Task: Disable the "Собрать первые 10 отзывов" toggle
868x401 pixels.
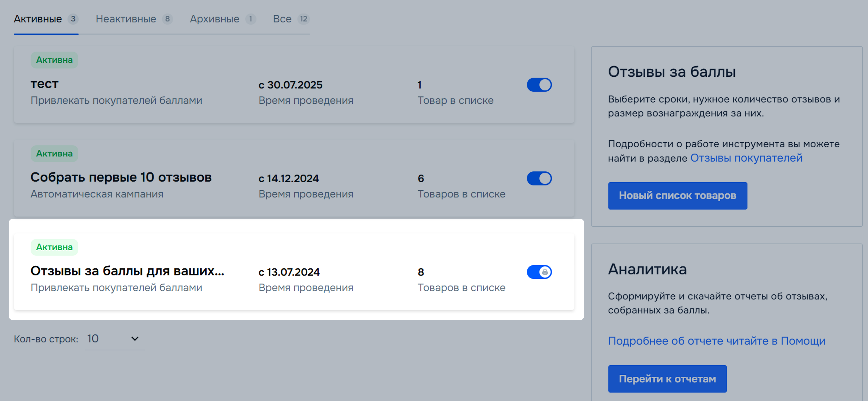Action: tap(539, 178)
